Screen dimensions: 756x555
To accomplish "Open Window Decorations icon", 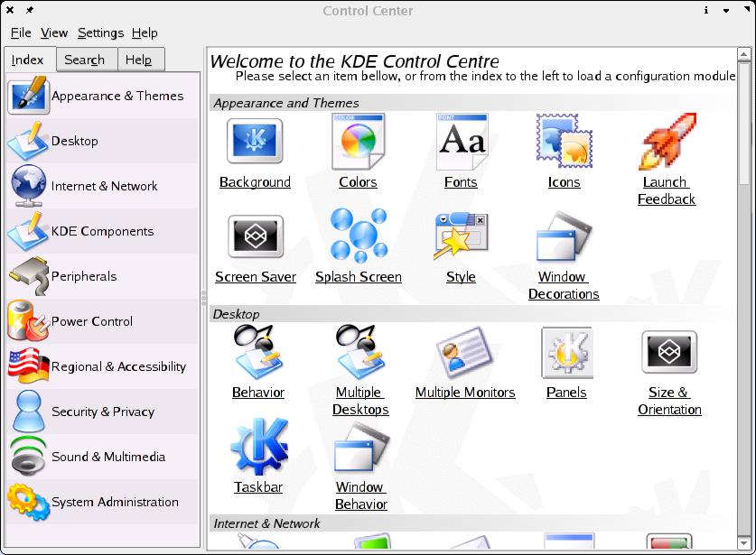I will [x=565, y=236].
